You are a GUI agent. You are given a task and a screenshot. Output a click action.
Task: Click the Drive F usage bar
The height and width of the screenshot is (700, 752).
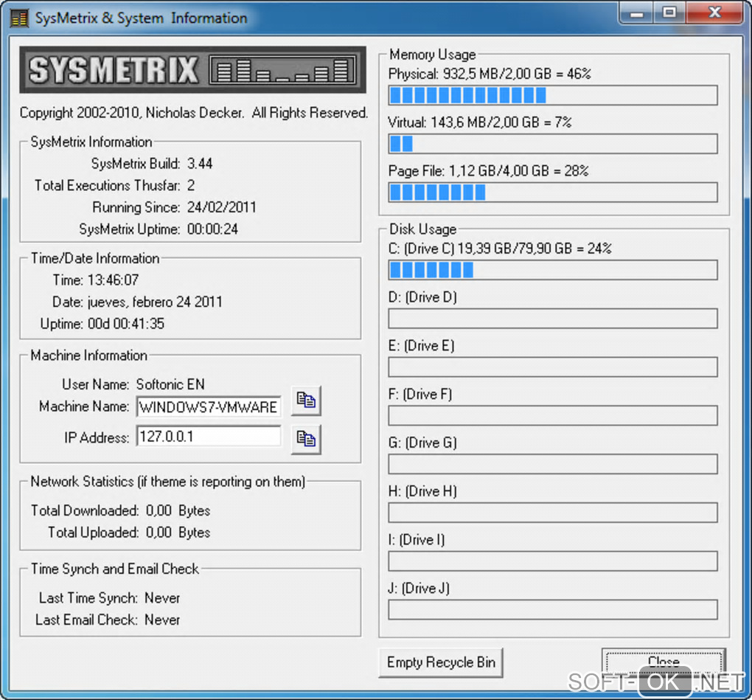click(553, 415)
